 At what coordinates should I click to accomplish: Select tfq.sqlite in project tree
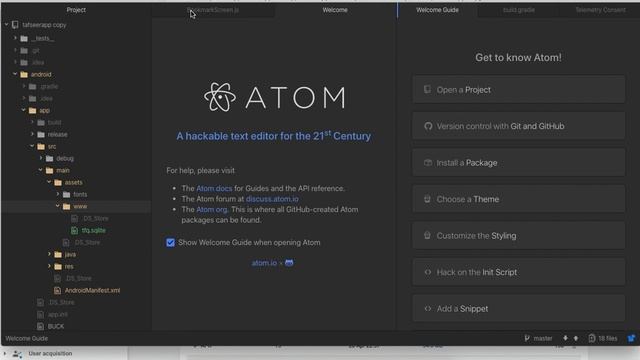[x=93, y=231]
